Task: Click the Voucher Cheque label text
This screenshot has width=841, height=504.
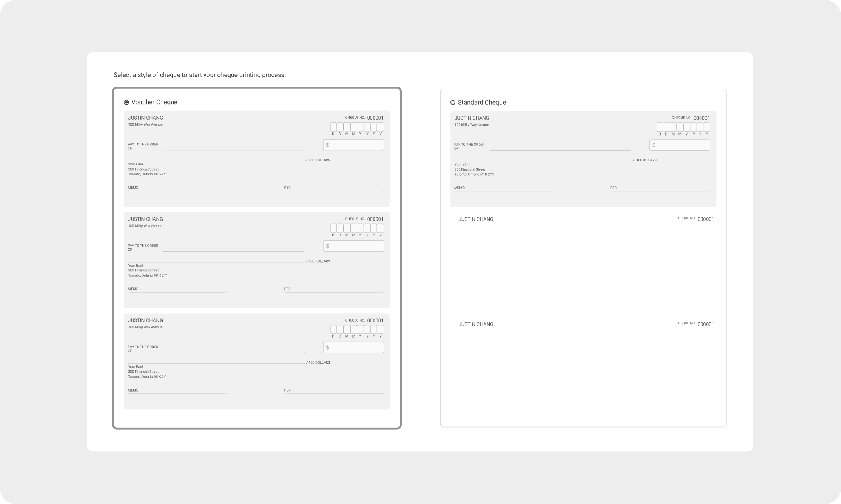Action: click(154, 102)
